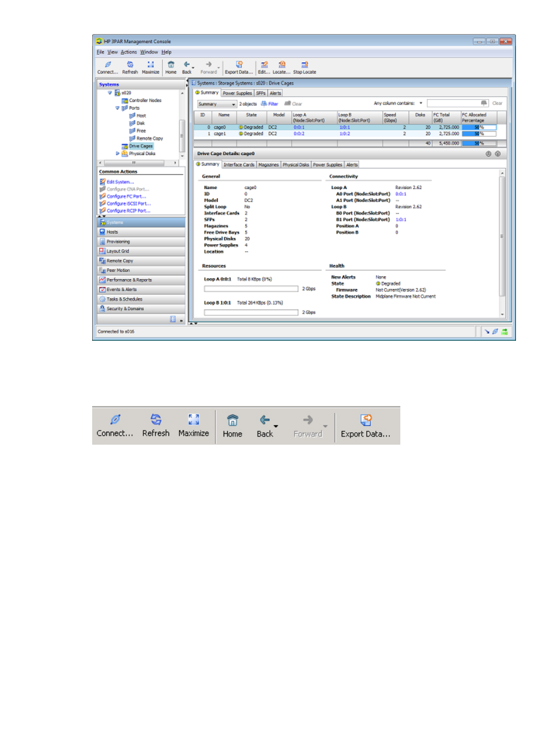This screenshot has width=560, height=746.
Task: Click the Locate toolbar icon
Action: 282,65
